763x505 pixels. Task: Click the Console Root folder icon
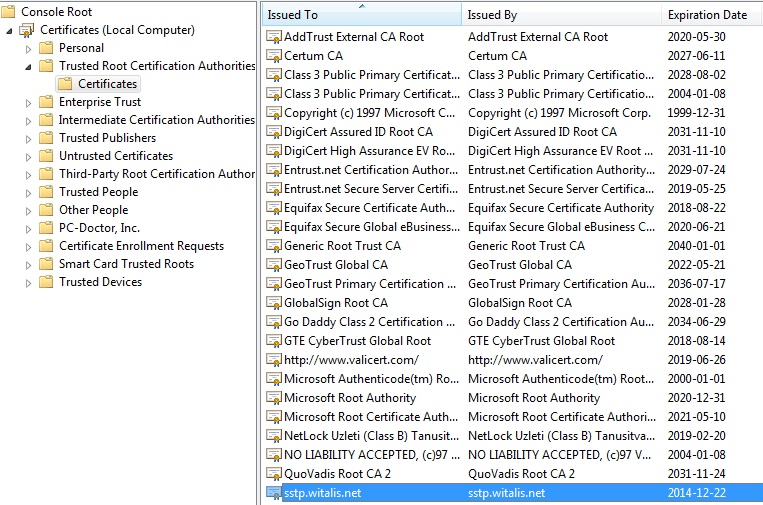click(8, 11)
